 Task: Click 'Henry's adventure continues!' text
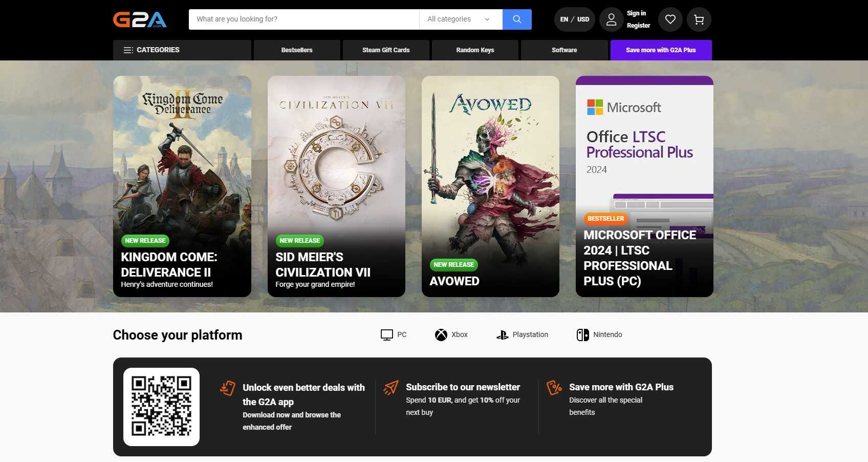(x=167, y=284)
